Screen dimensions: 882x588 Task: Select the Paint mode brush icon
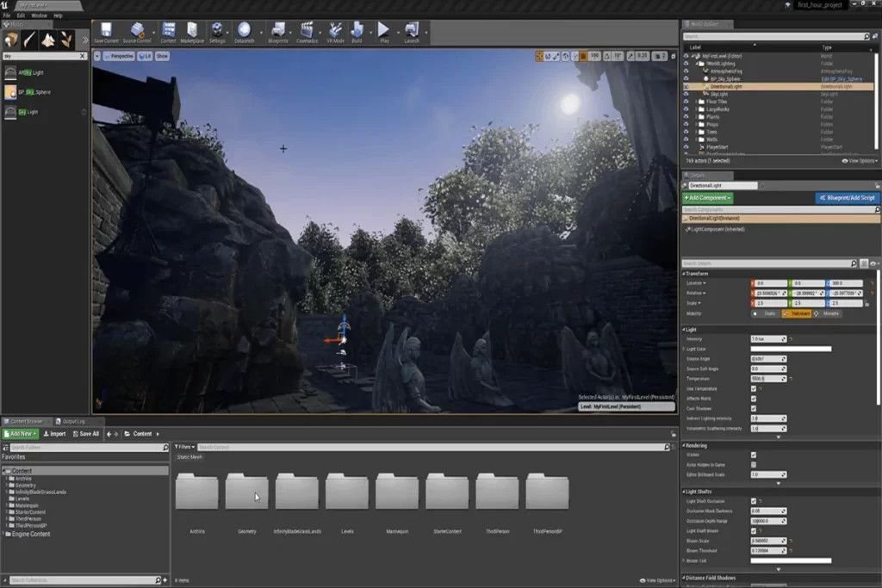point(30,40)
